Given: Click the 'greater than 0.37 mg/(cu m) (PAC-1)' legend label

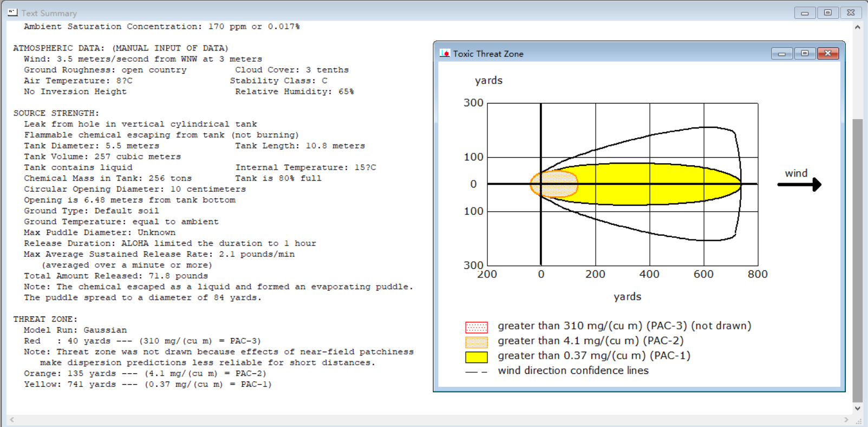Looking at the screenshot, I should coord(594,356).
